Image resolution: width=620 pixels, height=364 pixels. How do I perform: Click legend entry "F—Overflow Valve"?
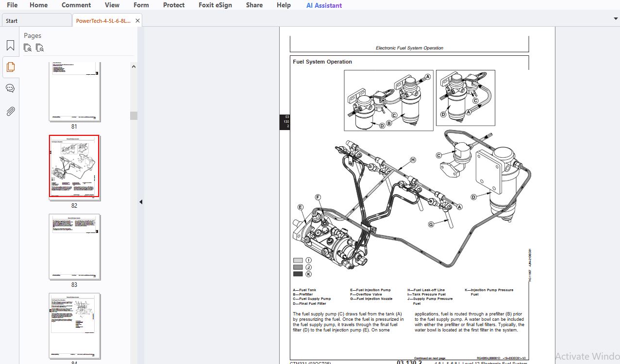coord(366,295)
